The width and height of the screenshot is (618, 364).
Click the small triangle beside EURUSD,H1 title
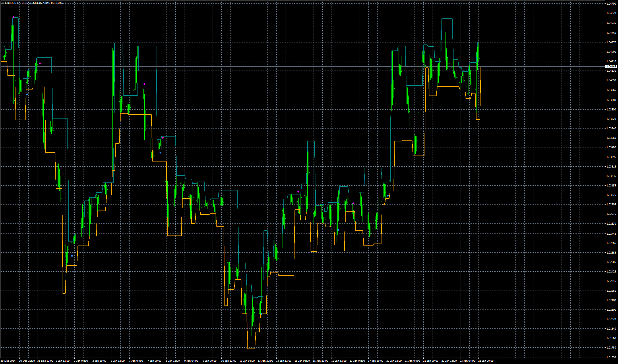pyautogui.click(x=3, y=3)
